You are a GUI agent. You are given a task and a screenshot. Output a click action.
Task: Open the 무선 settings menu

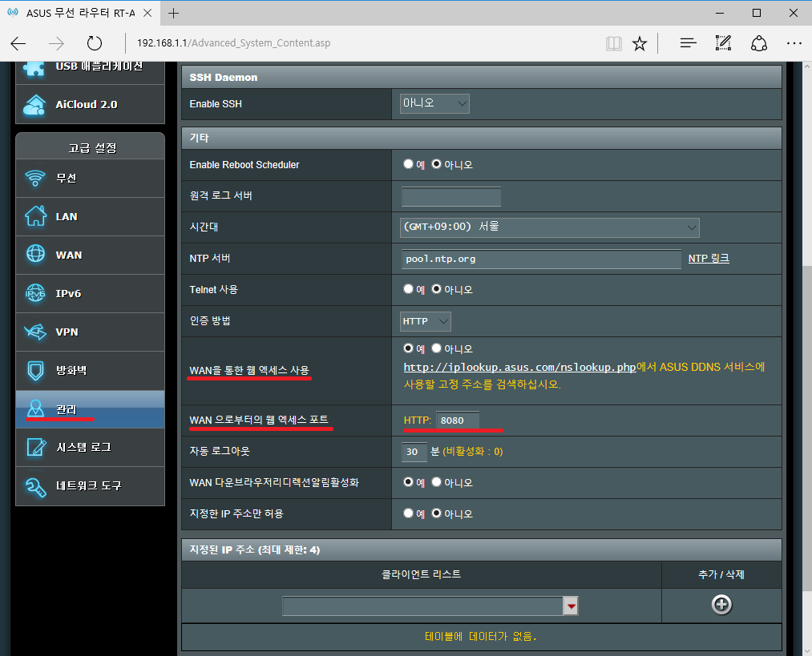90,178
